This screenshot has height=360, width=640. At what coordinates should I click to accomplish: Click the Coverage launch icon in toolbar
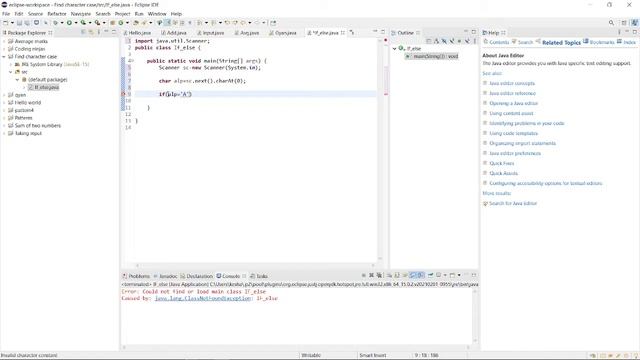83,23
